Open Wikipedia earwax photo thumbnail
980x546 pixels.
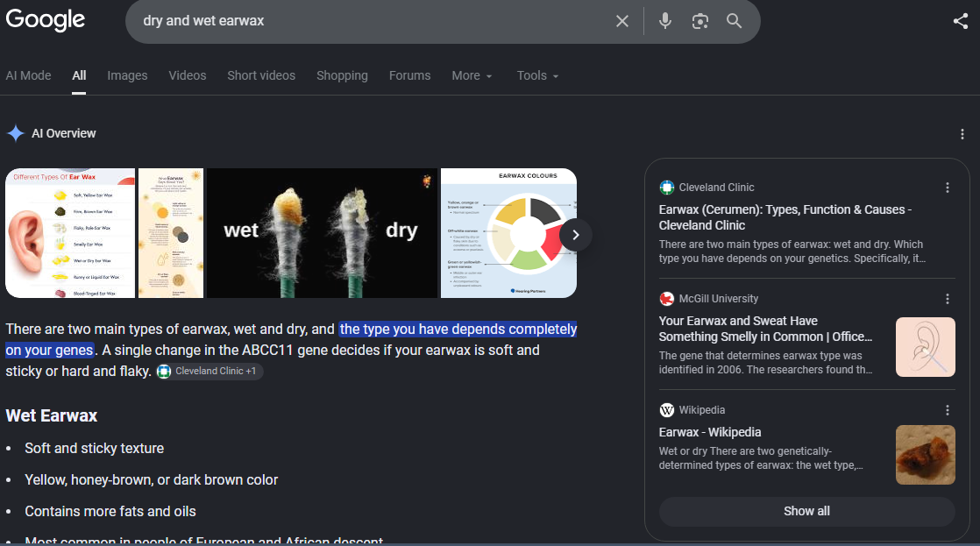pyautogui.click(x=926, y=455)
